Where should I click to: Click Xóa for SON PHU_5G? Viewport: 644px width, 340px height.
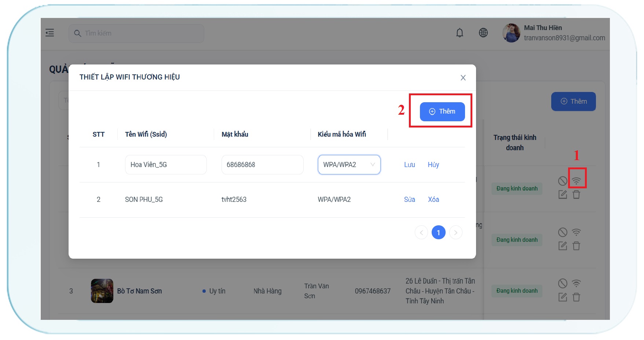(x=433, y=200)
